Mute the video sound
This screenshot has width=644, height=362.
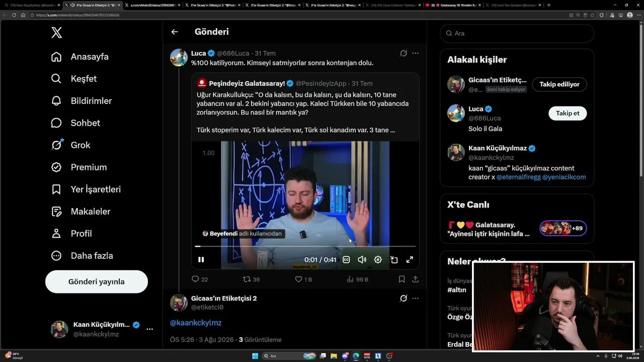coord(362,259)
